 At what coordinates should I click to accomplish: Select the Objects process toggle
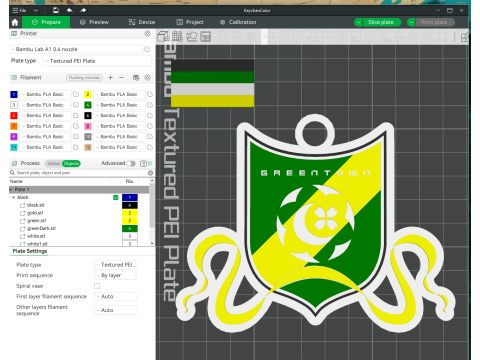71,163
